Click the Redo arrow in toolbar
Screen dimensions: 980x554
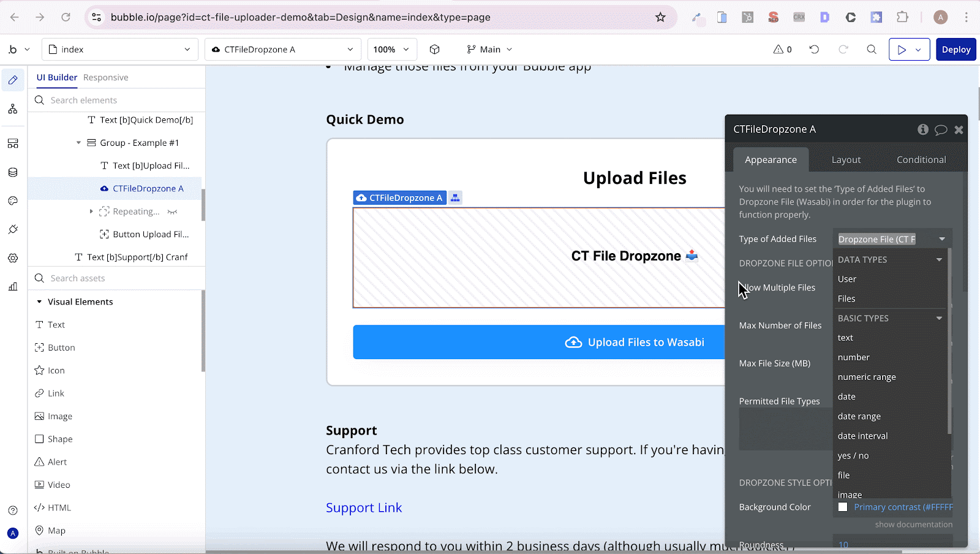pos(843,50)
